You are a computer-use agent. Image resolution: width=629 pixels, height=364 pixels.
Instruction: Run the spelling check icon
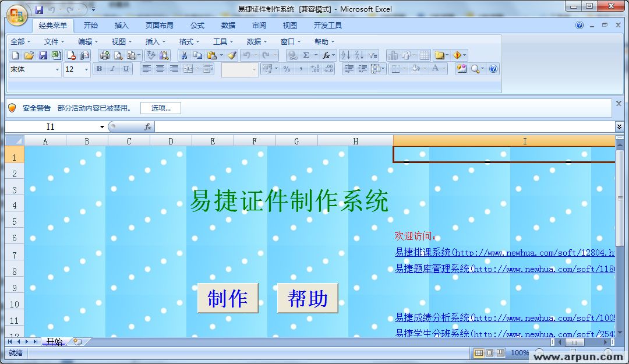151,55
